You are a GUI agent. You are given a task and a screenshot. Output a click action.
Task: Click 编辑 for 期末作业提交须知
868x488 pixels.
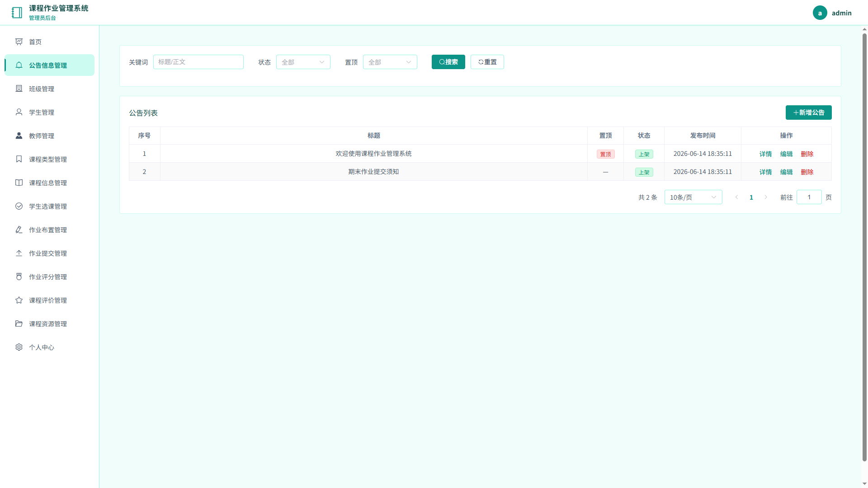(787, 172)
